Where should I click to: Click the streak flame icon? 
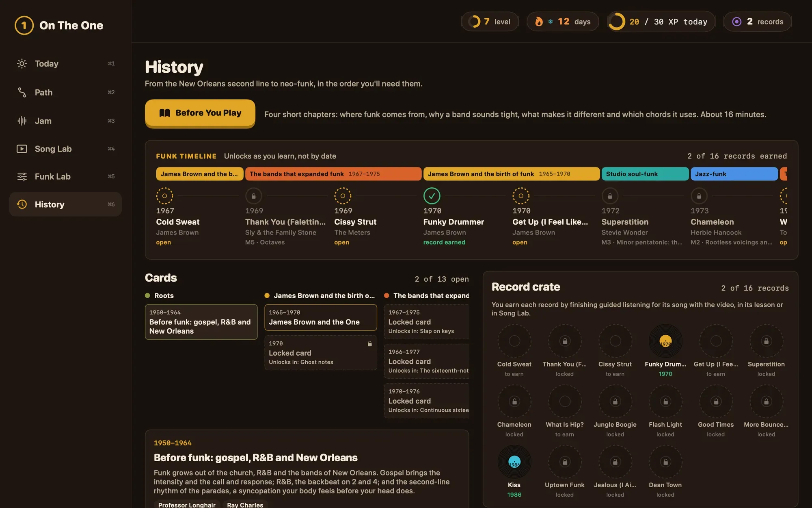539,22
